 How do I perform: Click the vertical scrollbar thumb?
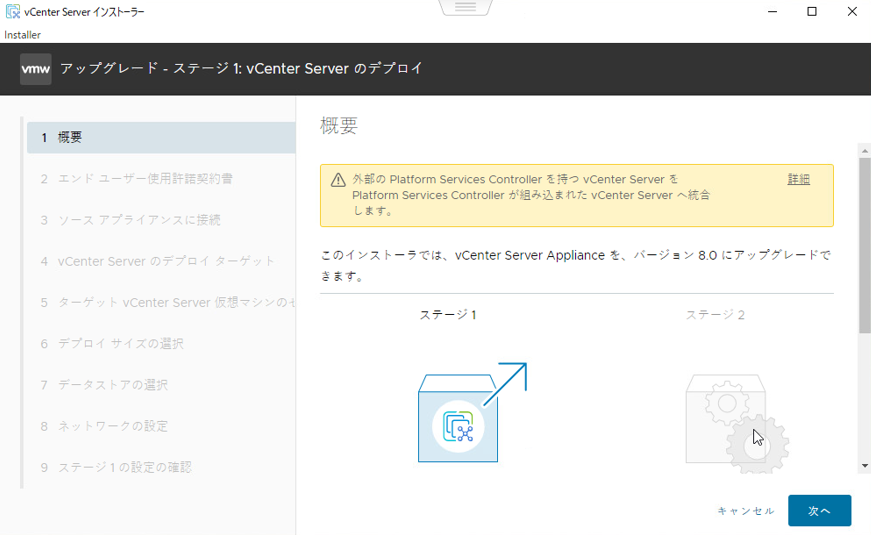point(864,246)
